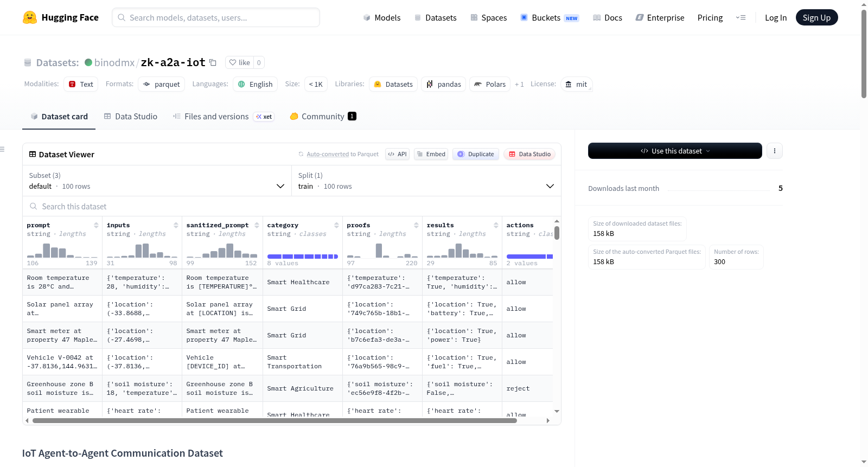Open the additional navigation menu icon
This screenshot has height=467, width=868.
[x=741, y=17]
